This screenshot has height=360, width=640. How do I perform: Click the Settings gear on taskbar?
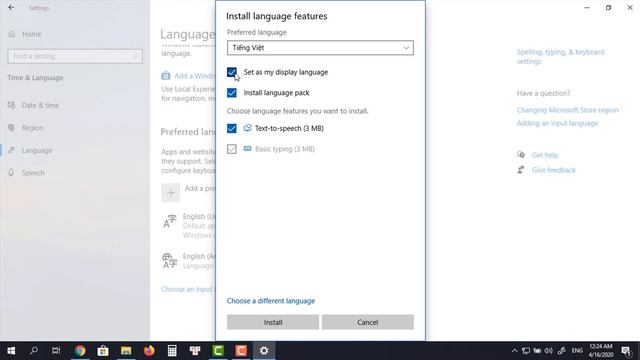point(264,351)
